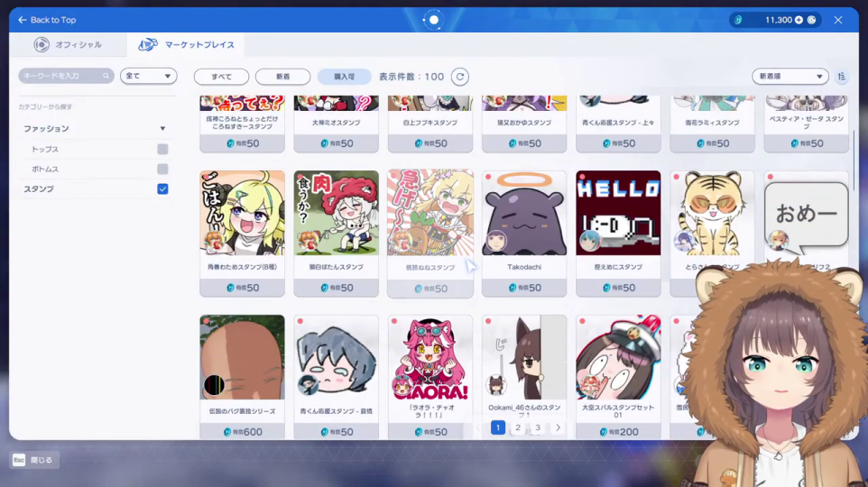This screenshot has width=868, height=487.
Task: Go to page 2 in pagination
Action: click(518, 427)
